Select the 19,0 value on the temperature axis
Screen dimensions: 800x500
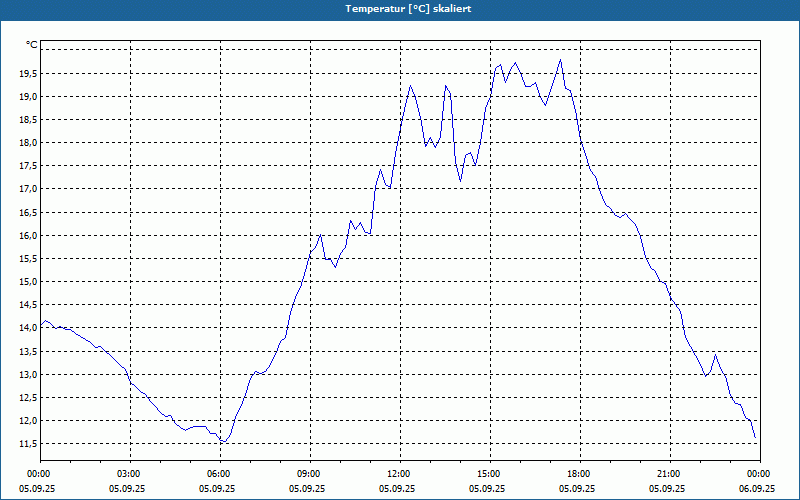[x=28, y=96]
